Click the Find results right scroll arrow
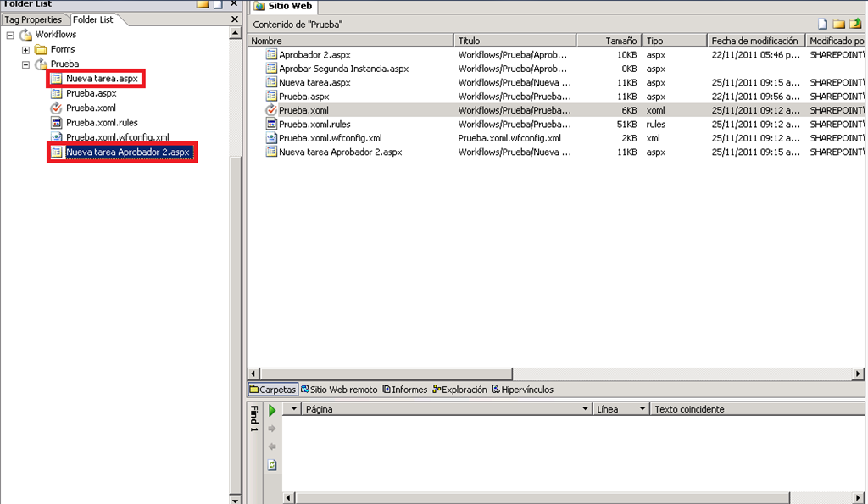Image resolution: width=868 pixels, height=504 pixels. (x=859, y=498)
